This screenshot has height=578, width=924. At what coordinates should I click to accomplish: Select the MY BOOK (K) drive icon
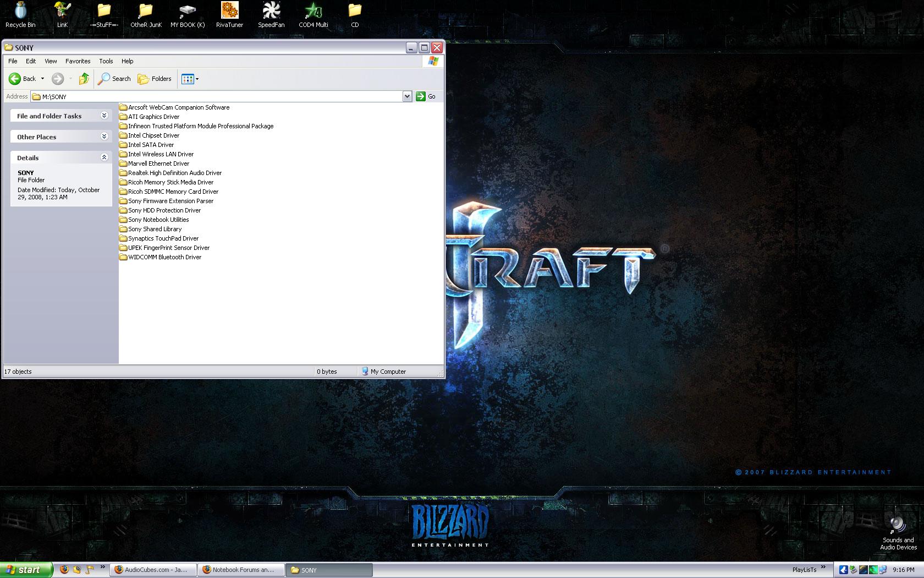[x=188, y=15]
